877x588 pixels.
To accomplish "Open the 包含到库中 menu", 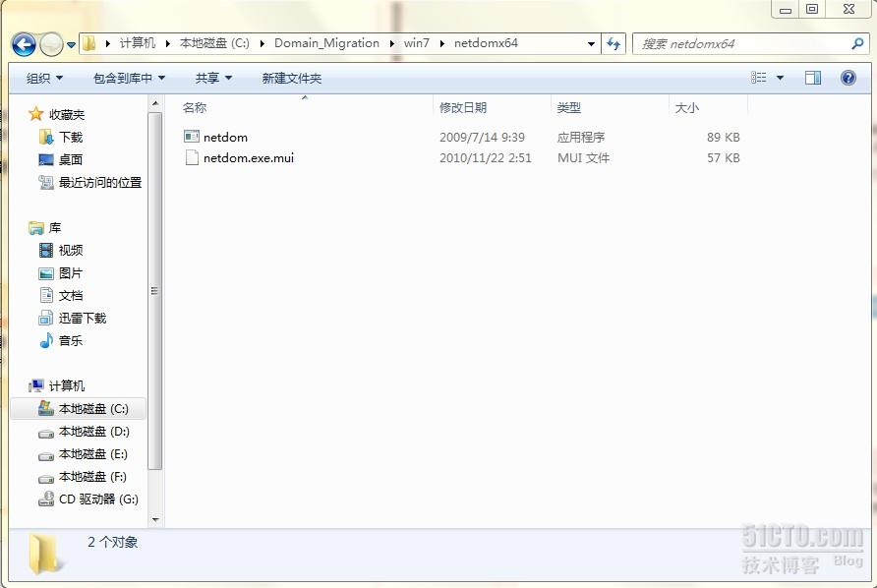I will 129,79.
